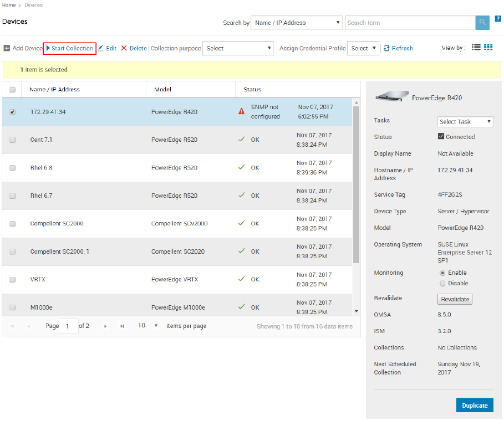Toggle the select-all header checkbox
Image resolution: width=504 pixels, height=421 pixels.
click(13, 90)
